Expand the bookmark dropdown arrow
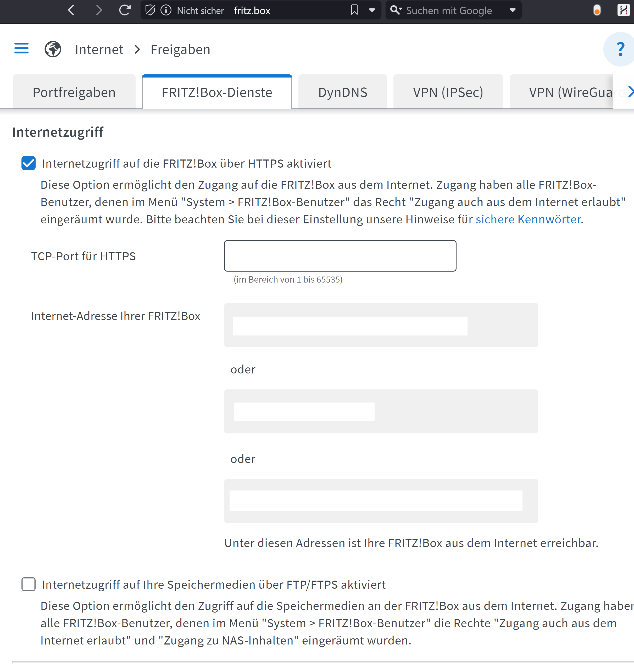Viewport: 634px width, 672px height. pos(372,10)
